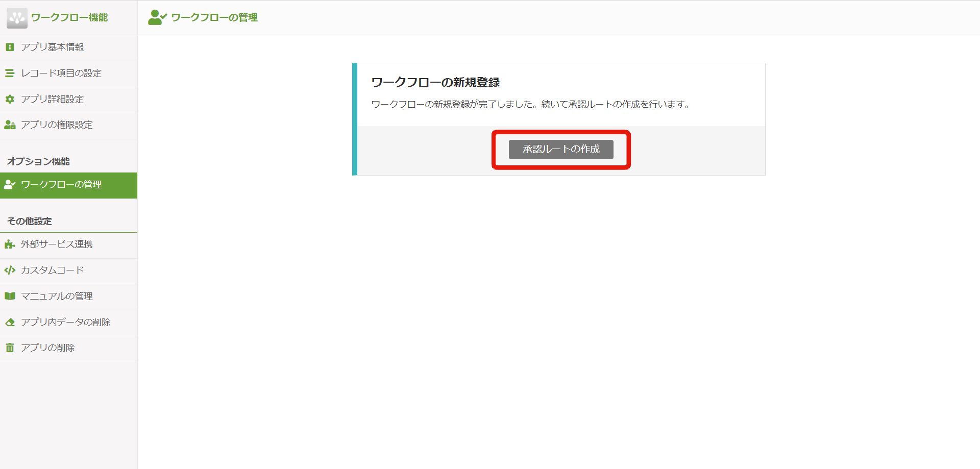Open アプリの削除 menu item

tap(68, 349)
